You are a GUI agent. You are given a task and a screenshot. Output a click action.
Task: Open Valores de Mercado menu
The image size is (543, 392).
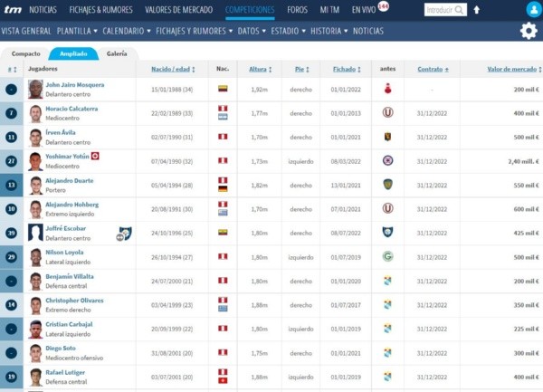point(178,10)
